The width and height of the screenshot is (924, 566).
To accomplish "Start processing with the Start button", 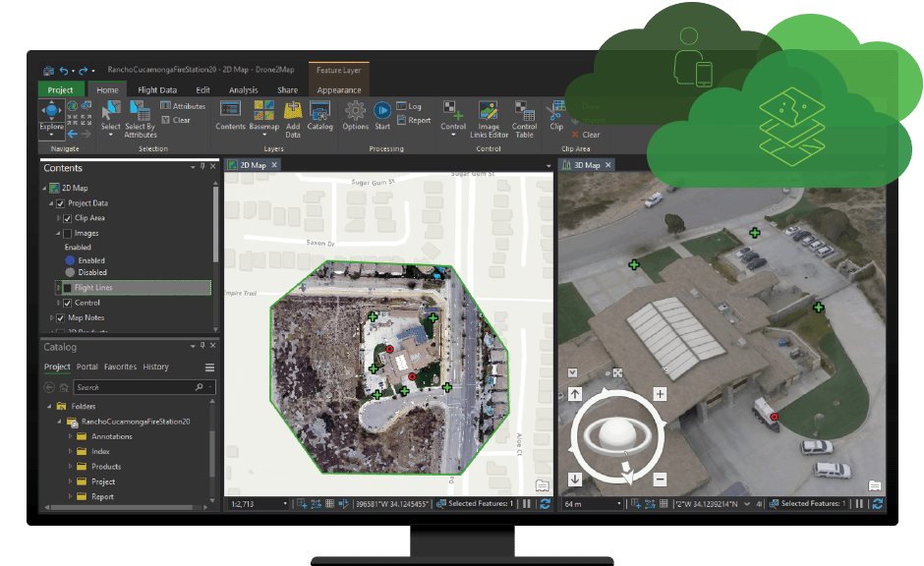I will tap(382, 115).
